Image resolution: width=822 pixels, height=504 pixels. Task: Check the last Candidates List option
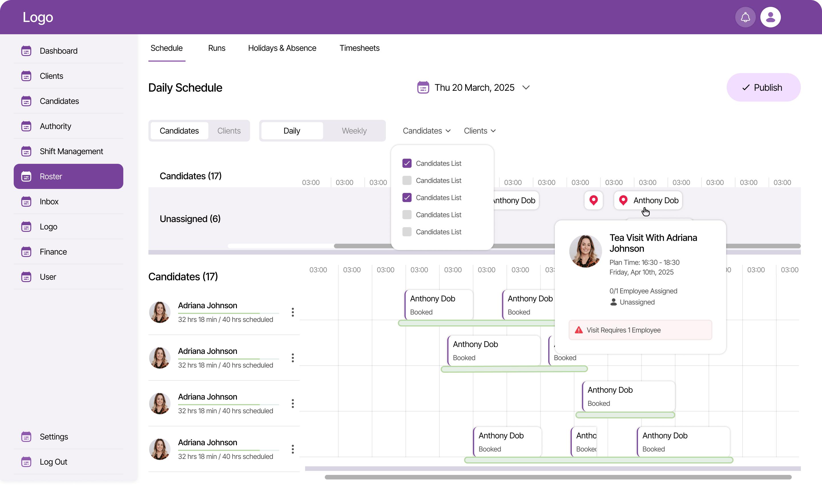coord(407,231)
